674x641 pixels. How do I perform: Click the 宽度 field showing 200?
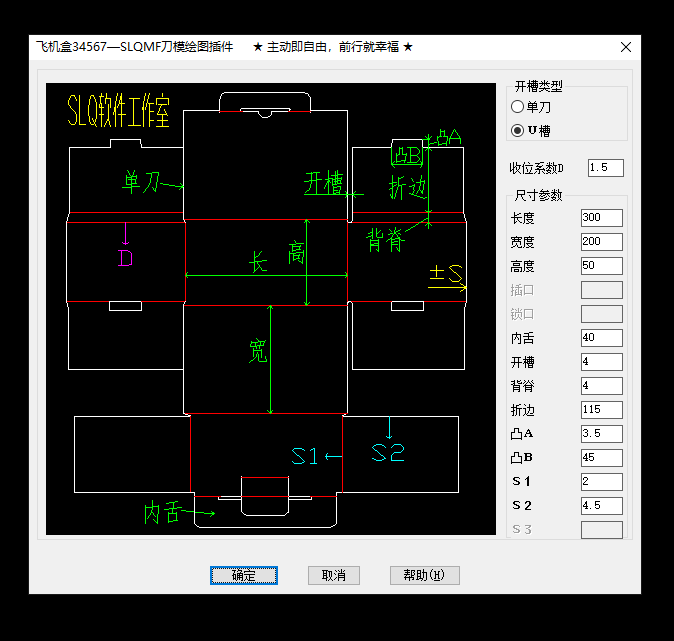[601, 242]
